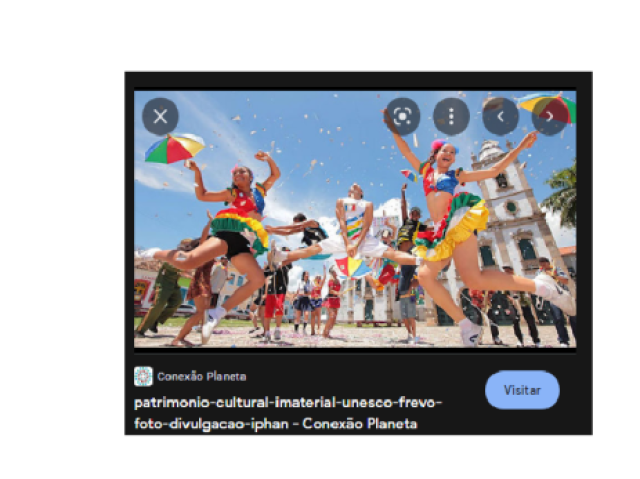Open the three-dot more options menu
Image resolution: width=640 pixels, height=479 pixels.
tap(451, 117)
